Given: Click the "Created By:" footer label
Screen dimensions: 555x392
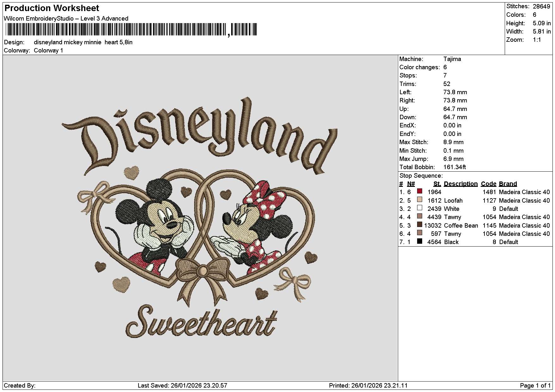Looking at the screenshot, I should pyautogui.click(x=20, y=386).
